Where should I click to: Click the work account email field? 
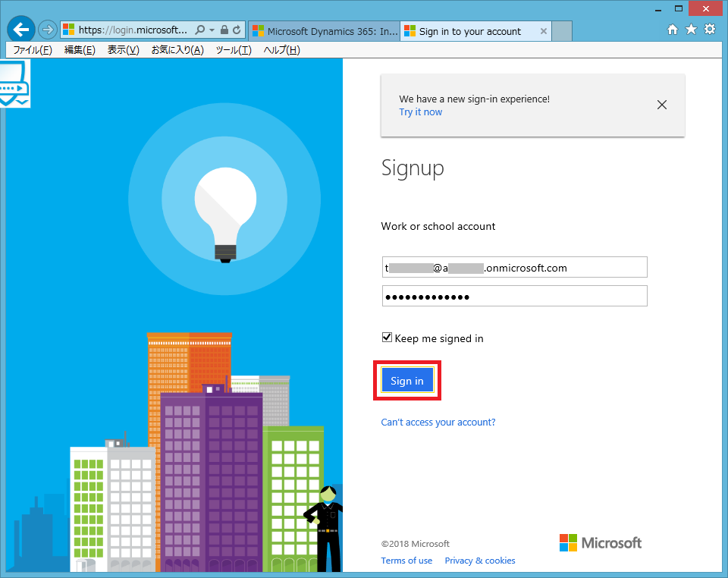(x=514, y=268)
